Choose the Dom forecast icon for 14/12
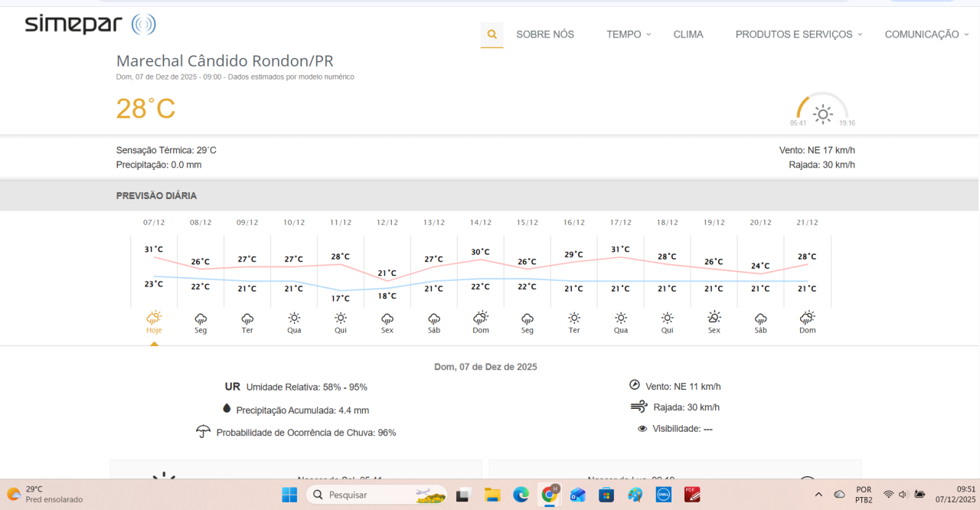 coord(481,318)
